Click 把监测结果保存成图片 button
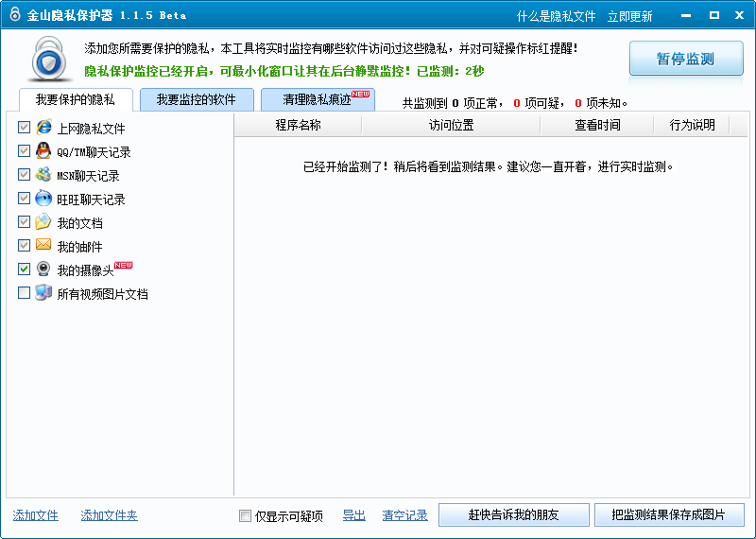Viewport: 756px width, 539px height. coord(668,515)
